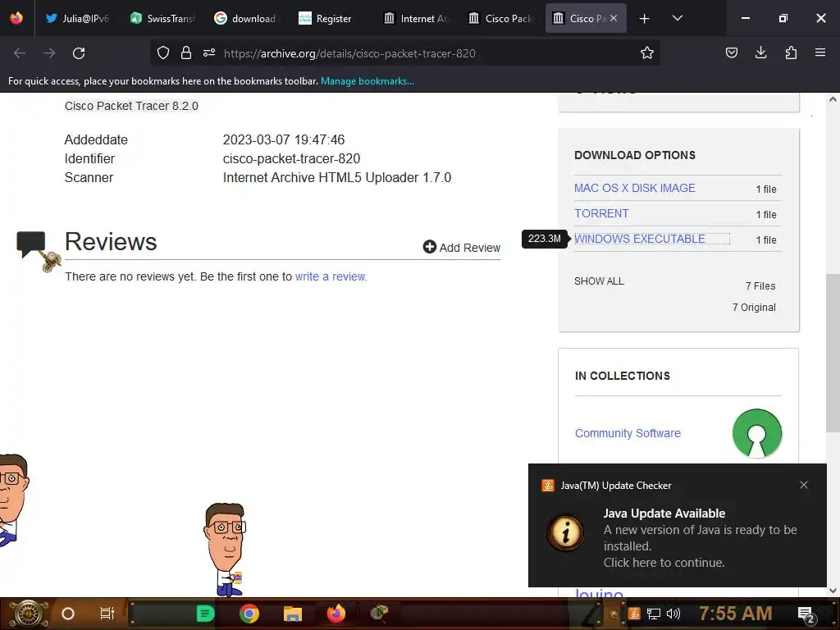Switch to the SwissTransfer tab
The image size is (840, 630).
tap(162, 18)
